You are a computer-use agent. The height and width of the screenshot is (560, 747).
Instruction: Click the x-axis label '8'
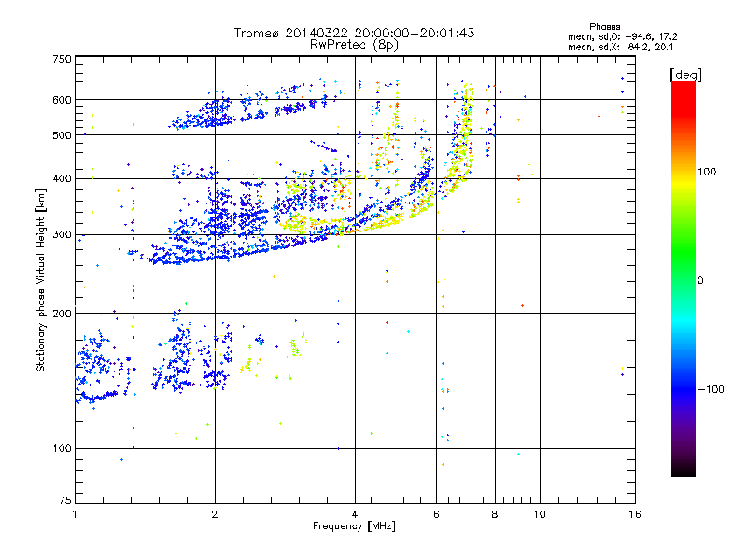(495, 514)
